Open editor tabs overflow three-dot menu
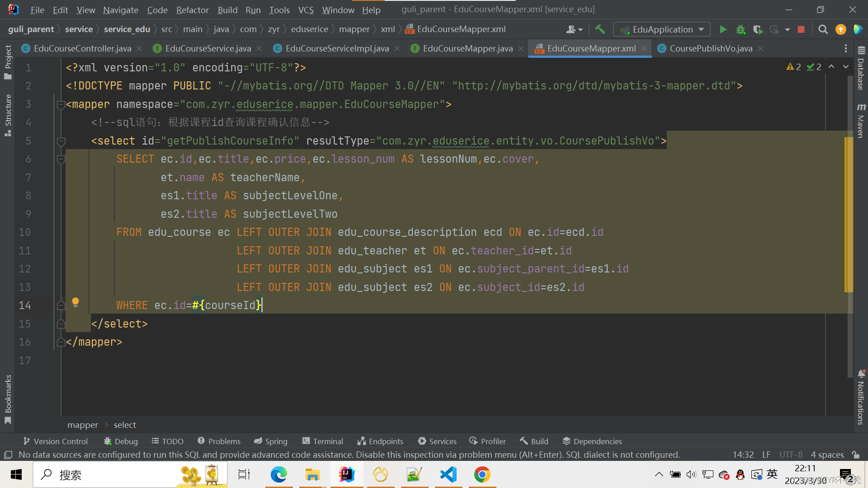The image size is (868, 488). (x=845, y=48)
